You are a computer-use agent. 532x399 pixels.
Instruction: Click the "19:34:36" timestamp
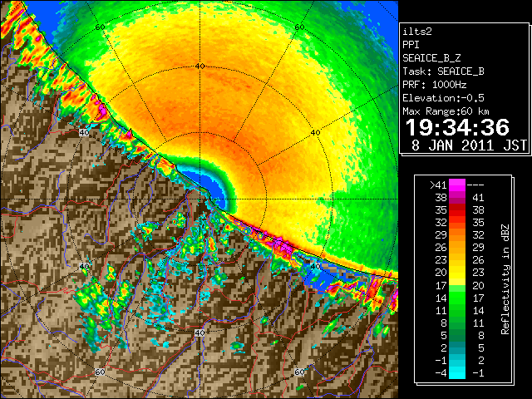click(457, 127)
